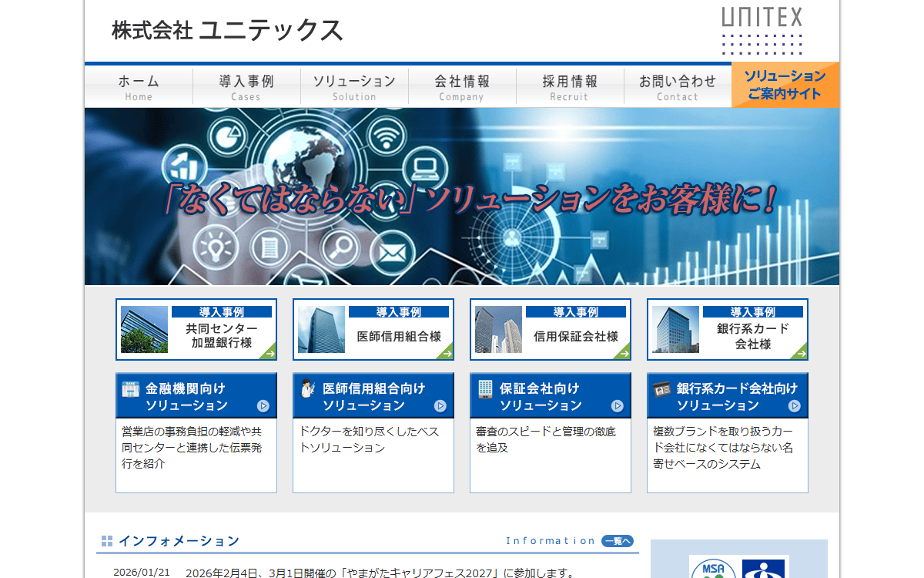This screenshot has width=924, height=578.
Task: Click building thumbnail in 信用保証会社様 card
Action: 498,330
